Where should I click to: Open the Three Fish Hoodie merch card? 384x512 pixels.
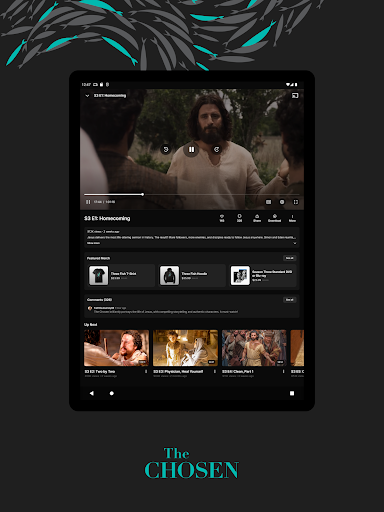pyautogui.click(x=192, y=275)
